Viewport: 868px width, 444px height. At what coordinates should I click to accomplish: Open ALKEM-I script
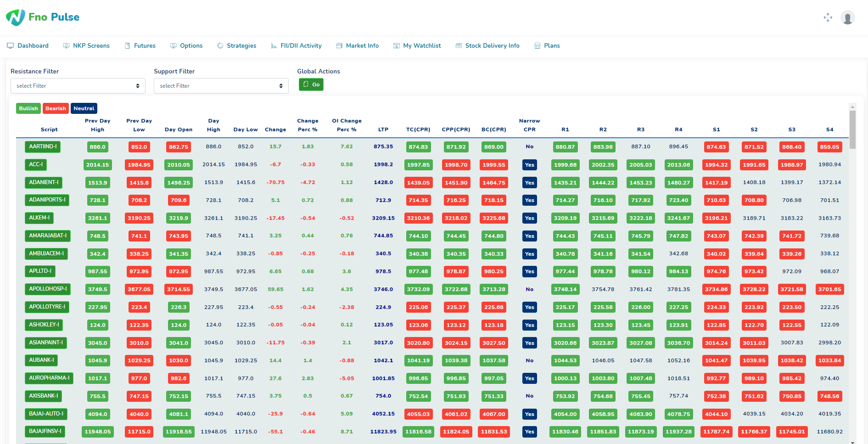click(x=39, y=218)
